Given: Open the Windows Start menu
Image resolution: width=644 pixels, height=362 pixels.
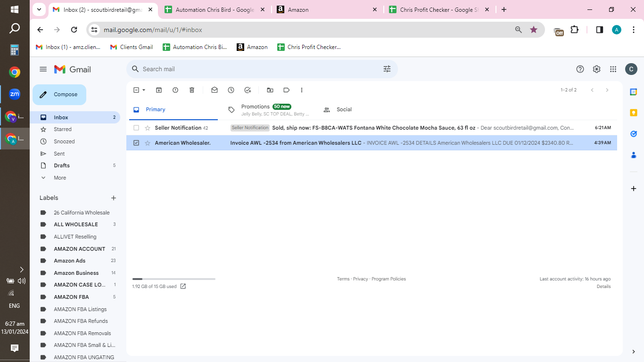Looking at the screenshot, I should click(15, 9).
